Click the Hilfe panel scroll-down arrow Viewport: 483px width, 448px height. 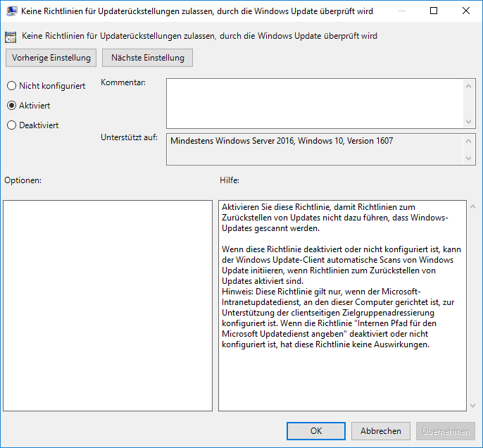pos(472,405)
